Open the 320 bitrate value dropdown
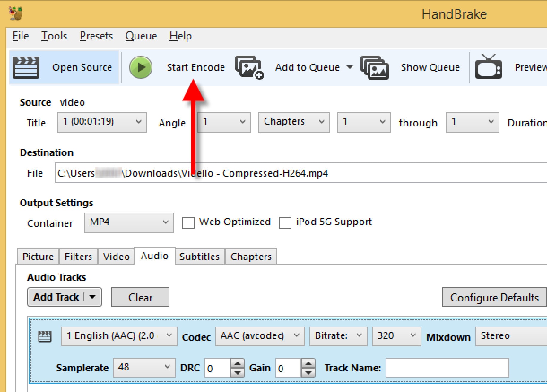The image size is (547, 392). tap(397, 336)
